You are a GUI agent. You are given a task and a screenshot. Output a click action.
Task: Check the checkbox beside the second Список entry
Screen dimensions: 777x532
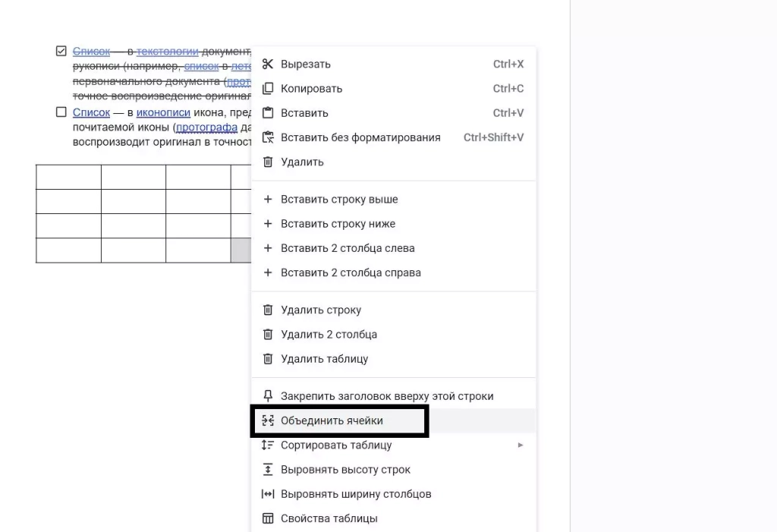(60, 112)
